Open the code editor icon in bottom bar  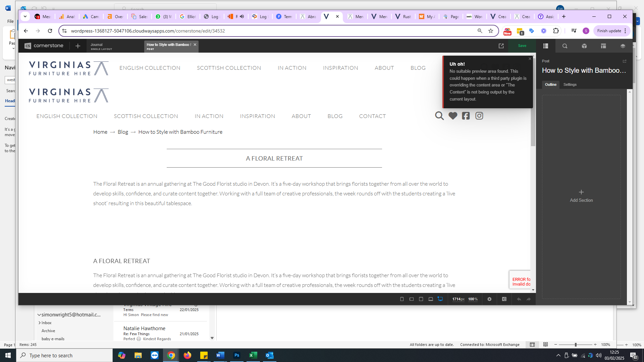(x=504, y=299)
